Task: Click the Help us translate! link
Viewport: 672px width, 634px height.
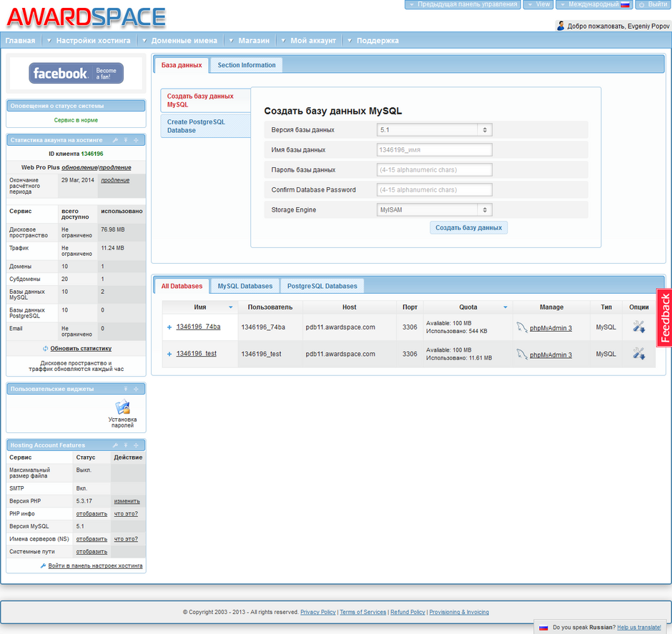Action: point(639,628)
